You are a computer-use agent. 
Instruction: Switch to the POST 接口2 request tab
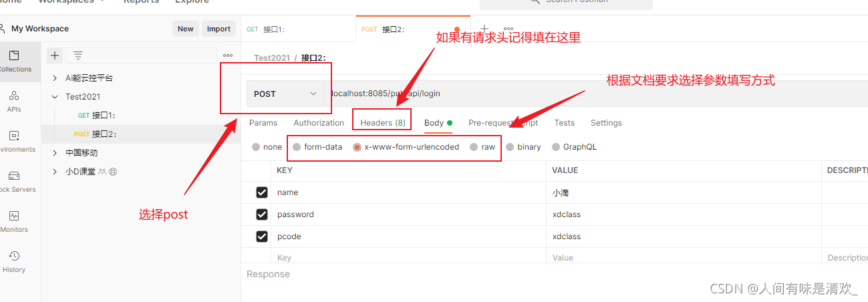[413, 29]
